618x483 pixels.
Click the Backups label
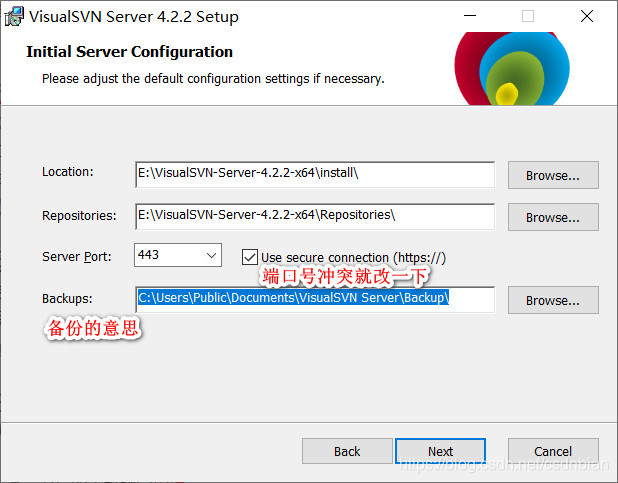coord(67,298)
